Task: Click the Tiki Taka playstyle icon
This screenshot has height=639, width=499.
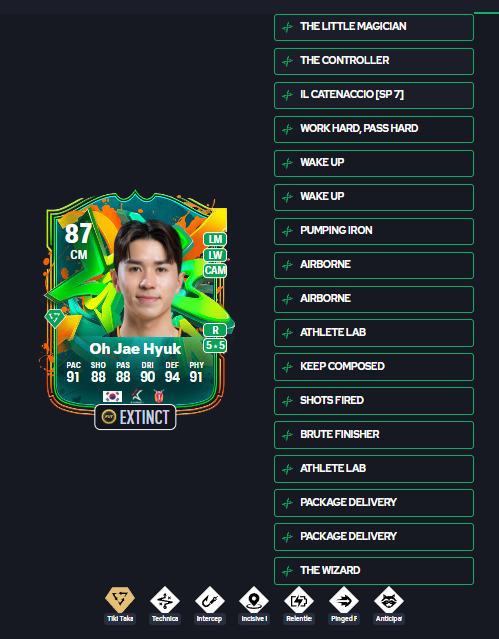Action: pos(120,600)
